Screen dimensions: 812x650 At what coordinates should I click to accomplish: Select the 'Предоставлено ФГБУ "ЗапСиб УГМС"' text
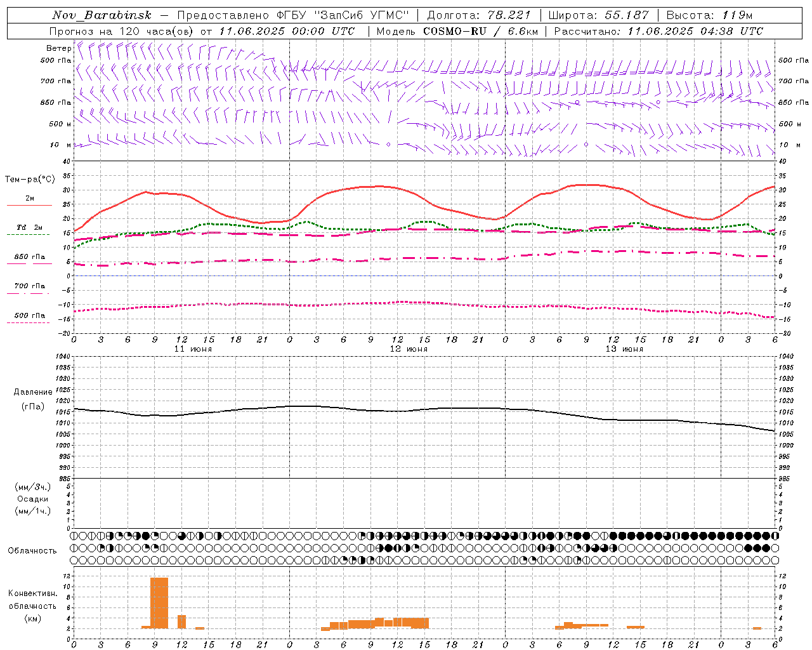pyautogui.click(x=293, y=15)
